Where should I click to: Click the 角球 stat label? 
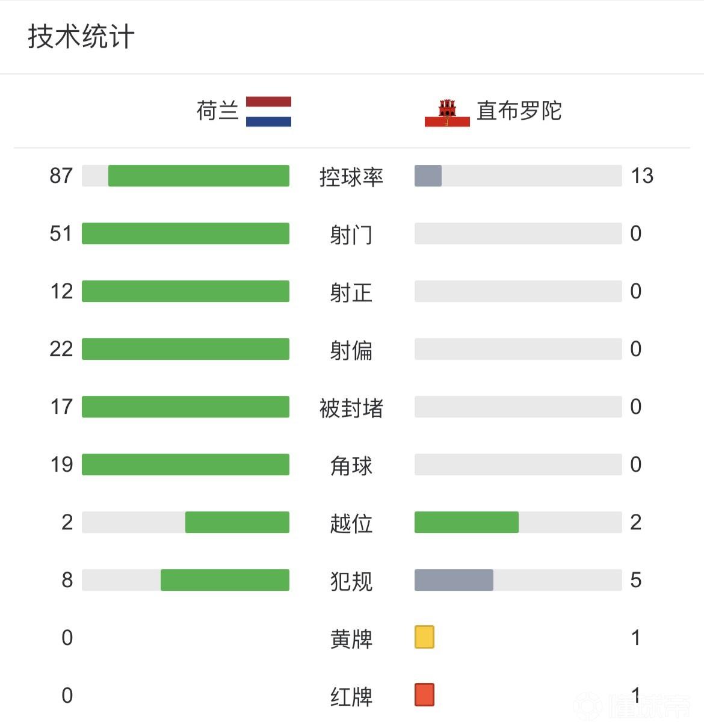(x=351, y=465)
